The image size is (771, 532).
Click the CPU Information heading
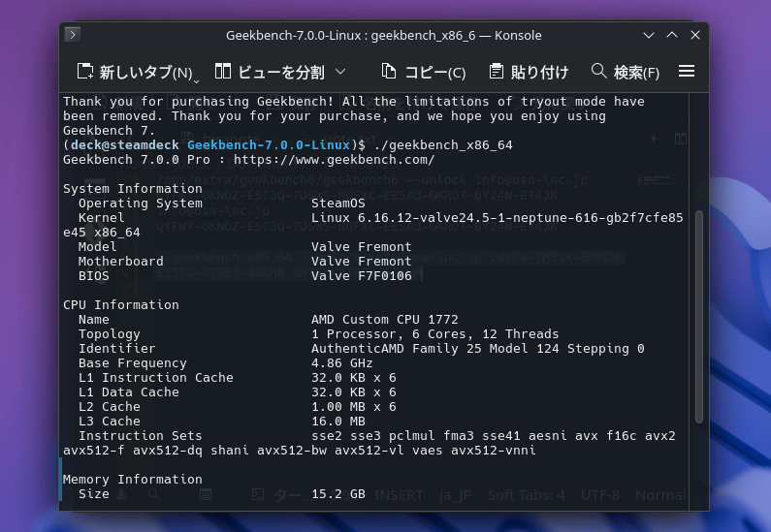click(x=121, y=305)
